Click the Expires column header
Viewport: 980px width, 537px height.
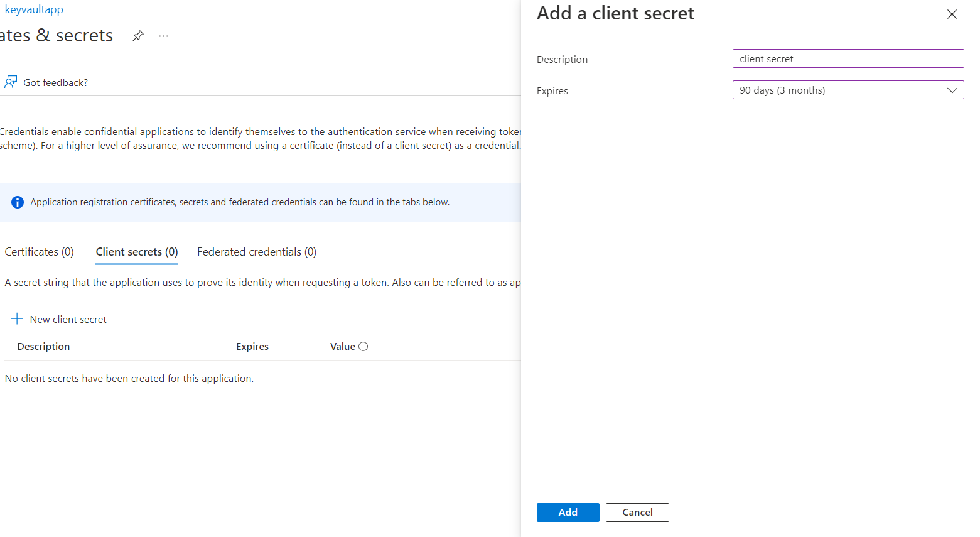click(x=252, y=347)
